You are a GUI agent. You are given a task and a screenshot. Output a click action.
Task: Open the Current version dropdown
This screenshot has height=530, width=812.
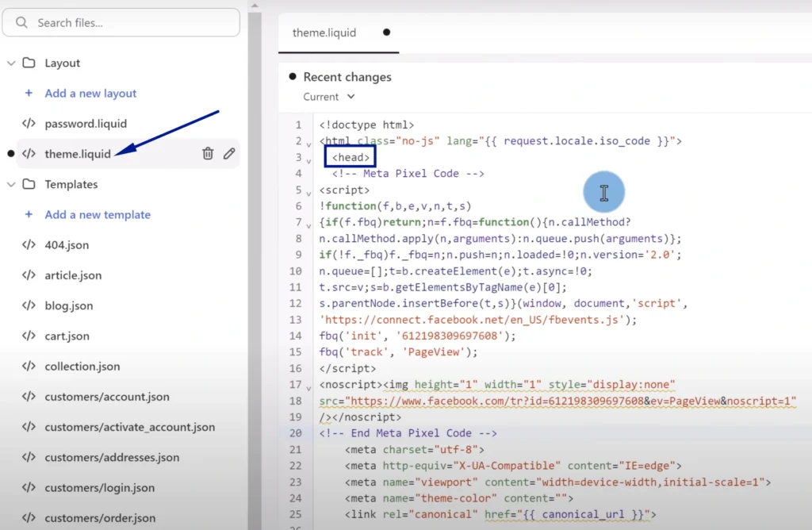pos(328,97)
